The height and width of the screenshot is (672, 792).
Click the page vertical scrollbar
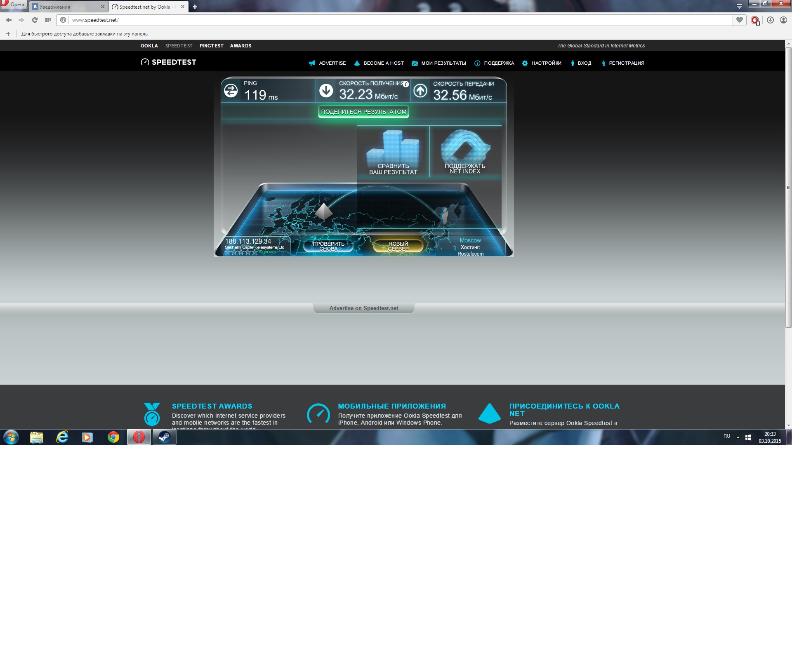click(x=788, y=188)
